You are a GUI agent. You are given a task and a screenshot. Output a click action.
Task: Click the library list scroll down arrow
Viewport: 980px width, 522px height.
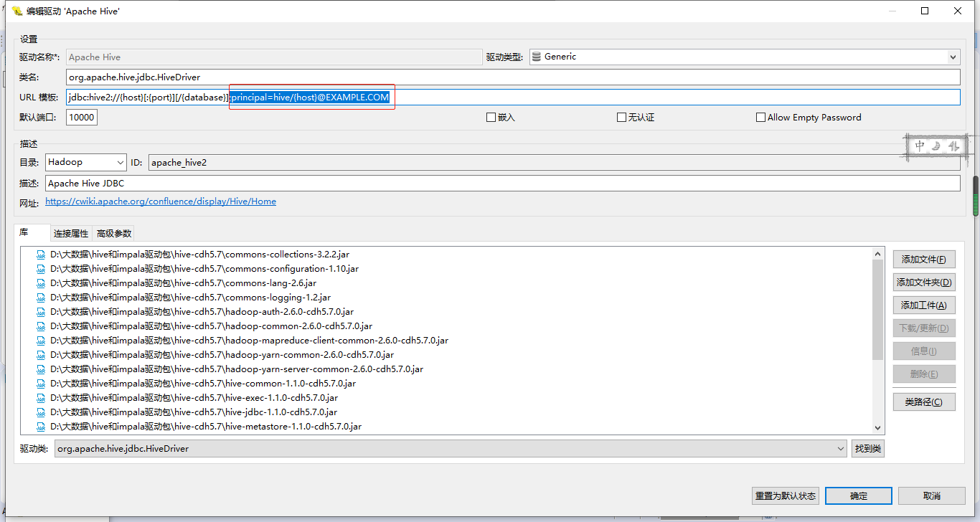tap(878, 427)
